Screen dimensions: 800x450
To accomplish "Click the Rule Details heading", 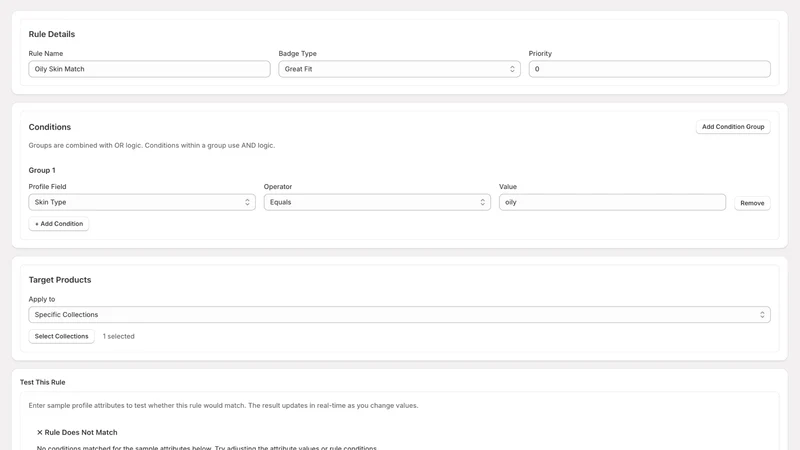I will (x=52, y=34).
